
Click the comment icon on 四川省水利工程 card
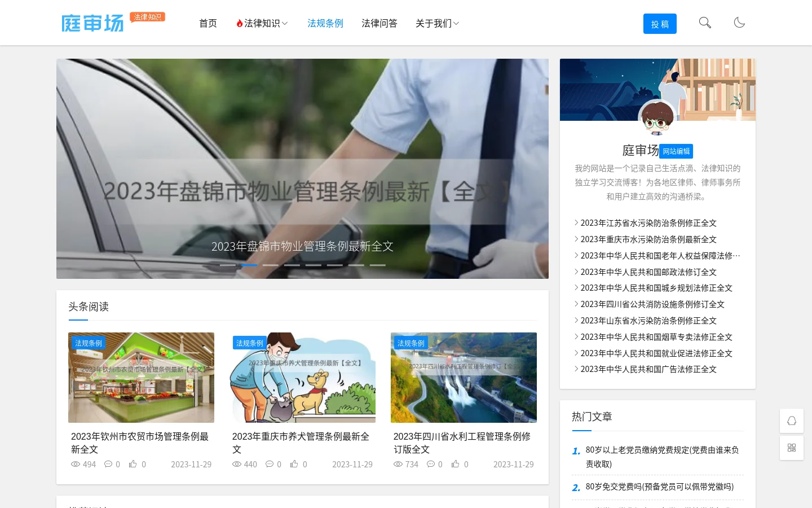tap(431, 465)
